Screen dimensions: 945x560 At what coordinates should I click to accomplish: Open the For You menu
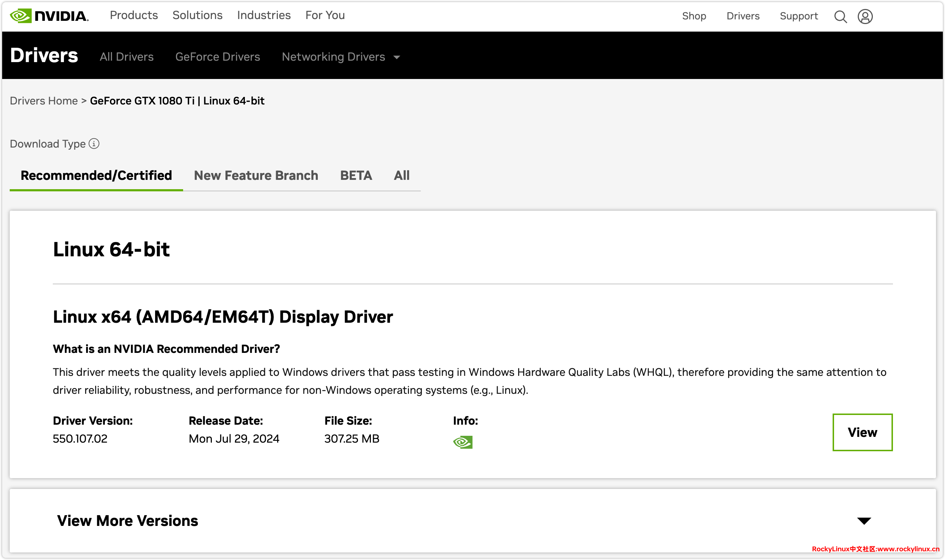point(325,15)
